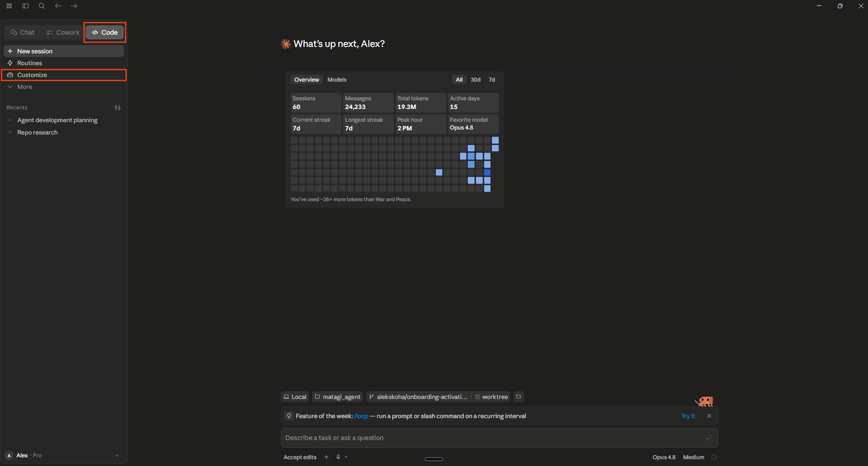Set stats range to All

click(459, 80)
